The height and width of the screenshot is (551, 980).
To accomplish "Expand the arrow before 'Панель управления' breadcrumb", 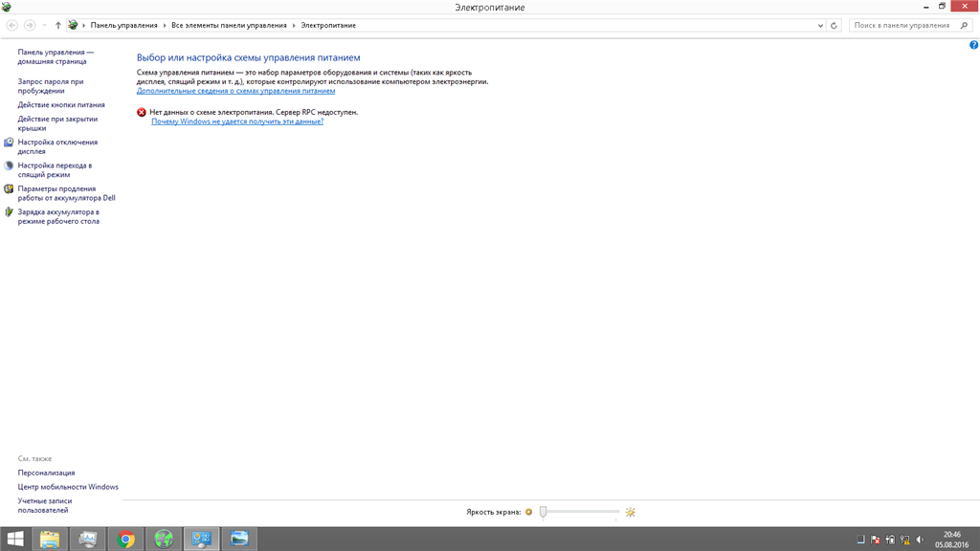I will (x=84, y=26).
